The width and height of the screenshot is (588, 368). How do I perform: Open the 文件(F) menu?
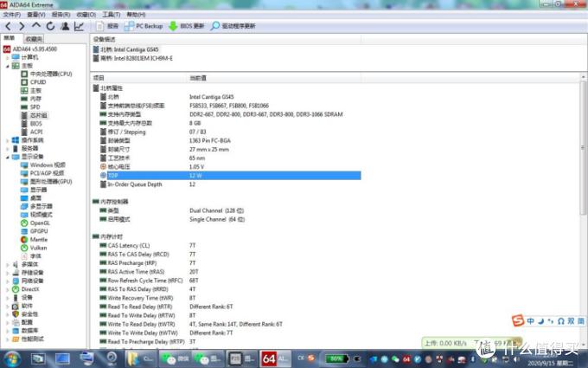click(x=12, y=14)
